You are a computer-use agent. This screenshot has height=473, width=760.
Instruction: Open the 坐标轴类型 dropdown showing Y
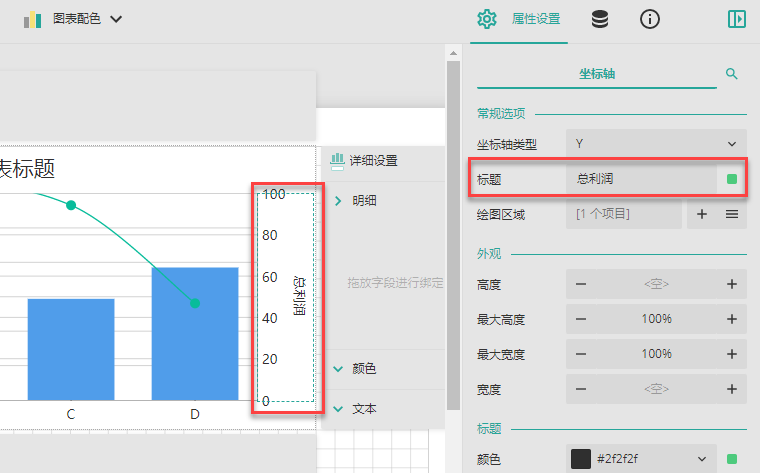pos(656,144)
